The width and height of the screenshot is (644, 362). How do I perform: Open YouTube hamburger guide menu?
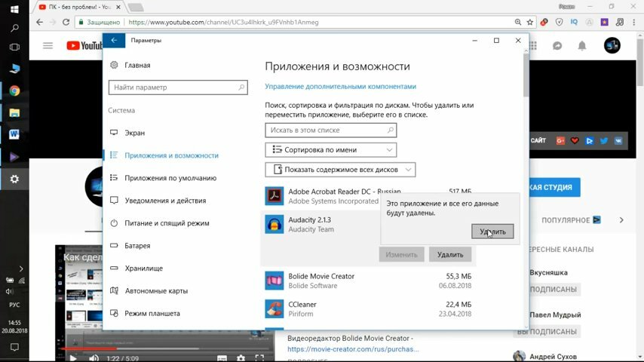(48, 45)
